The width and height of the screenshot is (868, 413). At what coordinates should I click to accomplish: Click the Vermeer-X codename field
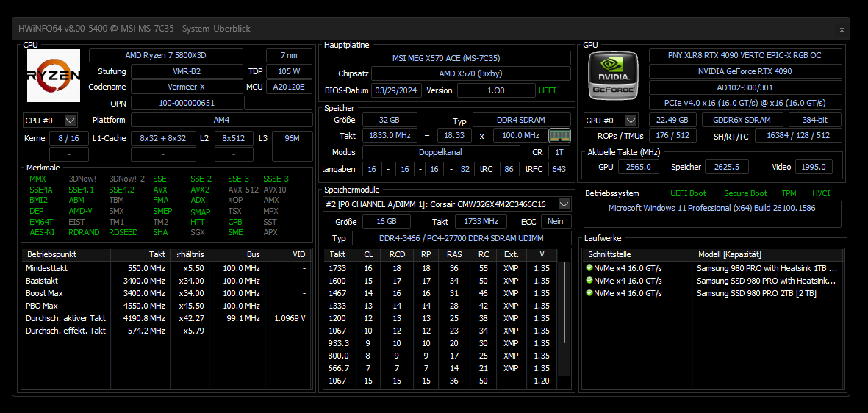click(187, 87)
